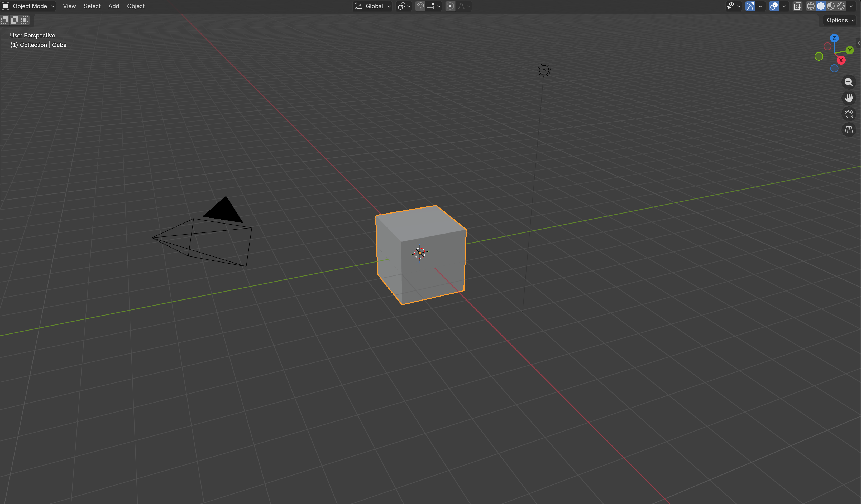Select the Cube in the viewport
861x504 pixels.
pos(421,254)
